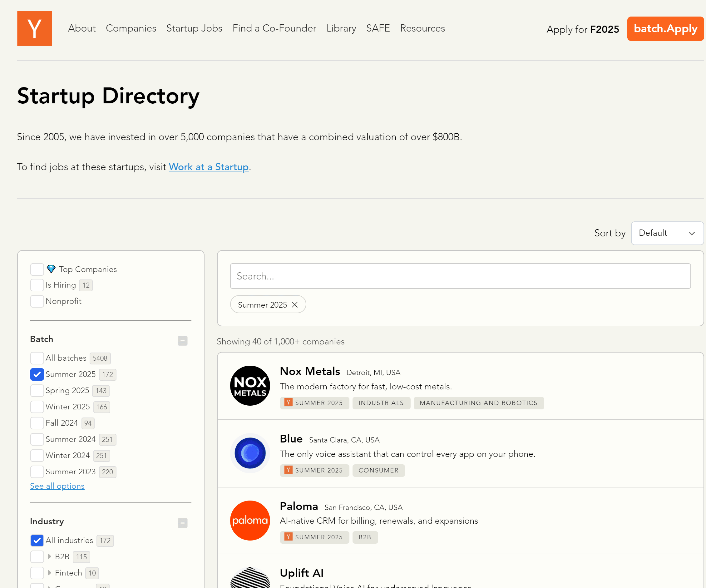Open the Uplift AI company name
Image resolution: width=706 pixels, height=588 pixels.
(302, 573)
